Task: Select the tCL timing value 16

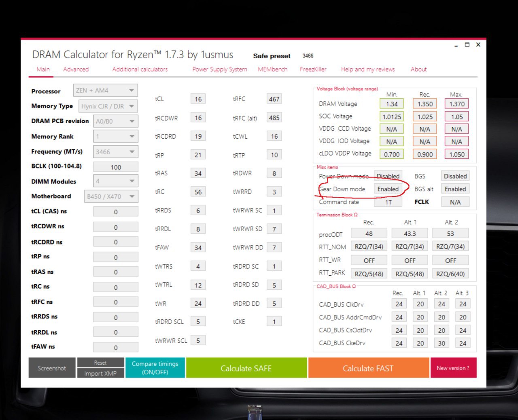Action: [198, 99]
